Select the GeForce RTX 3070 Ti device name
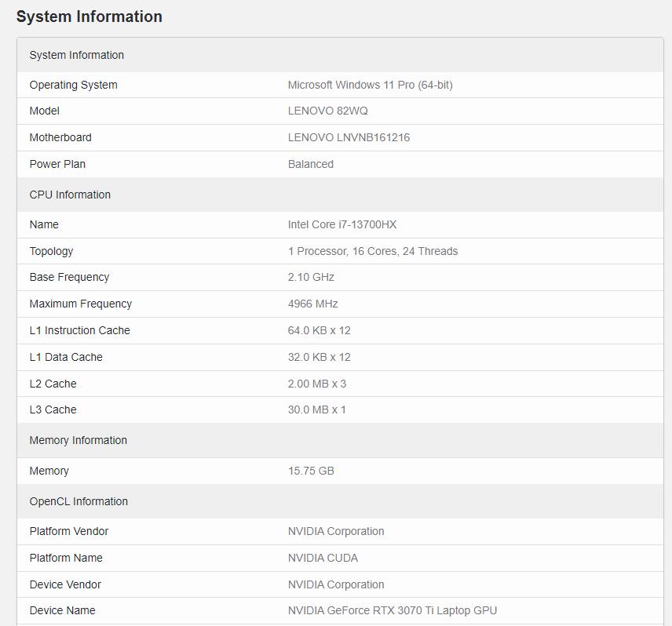 pos(392,610)
